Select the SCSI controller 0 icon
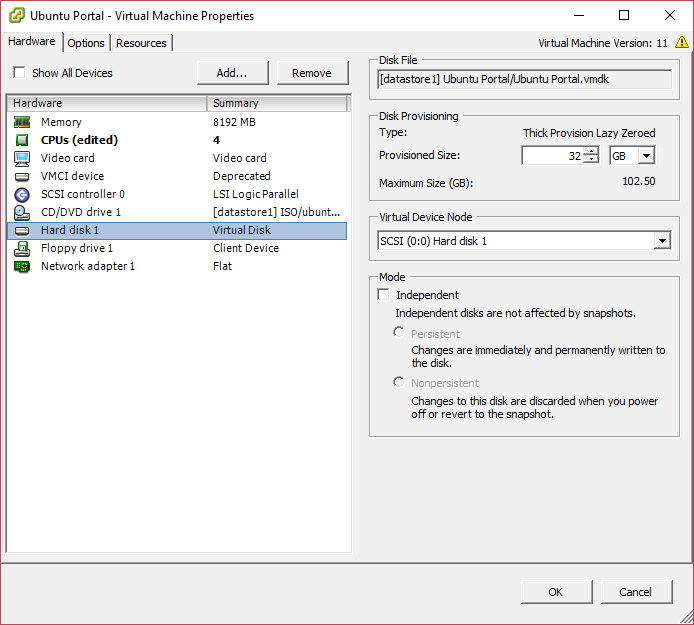 (x=22, y=194)
